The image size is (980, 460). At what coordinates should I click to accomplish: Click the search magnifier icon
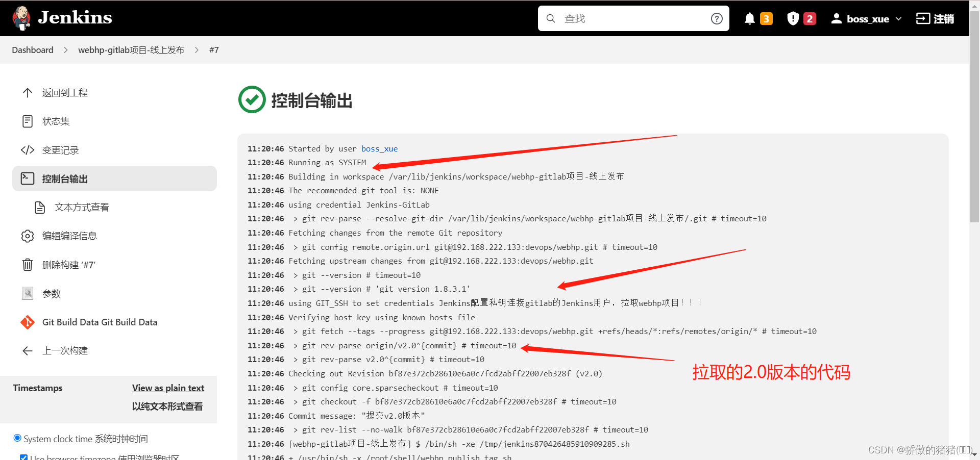click(551, 18)
